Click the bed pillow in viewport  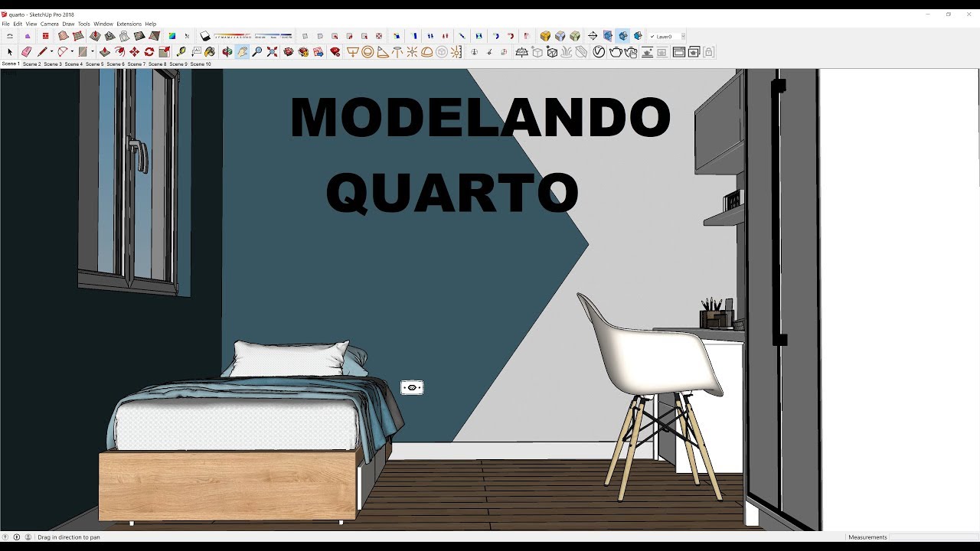(289, 359)
